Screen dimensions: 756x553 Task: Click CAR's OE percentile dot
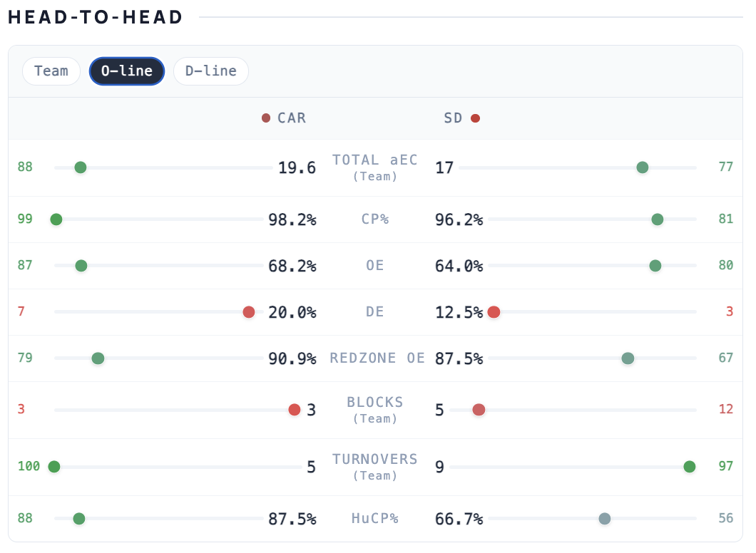coord(81,266)
